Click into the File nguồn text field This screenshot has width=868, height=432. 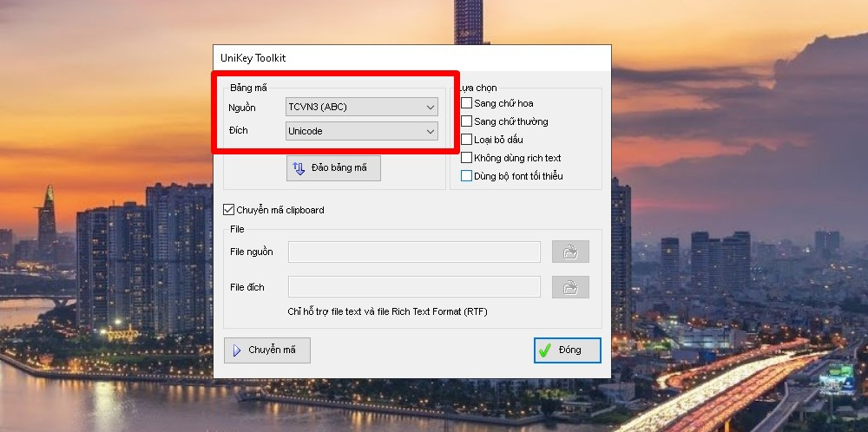[x=414, y=252]
